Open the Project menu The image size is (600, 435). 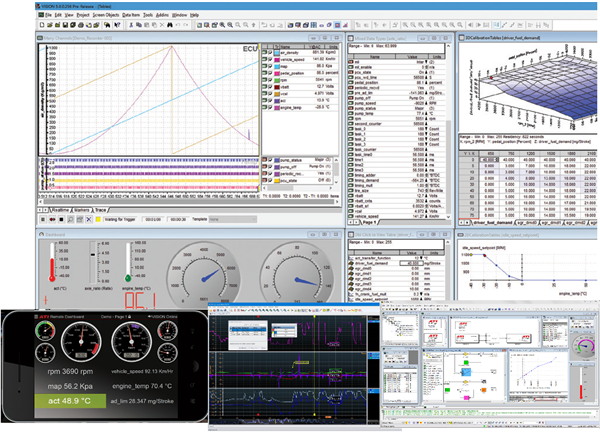(x=83, y=15)
